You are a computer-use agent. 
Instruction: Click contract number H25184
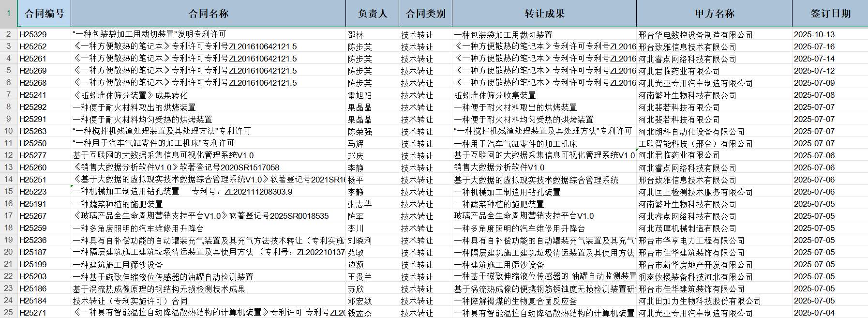tap(45, 301)
